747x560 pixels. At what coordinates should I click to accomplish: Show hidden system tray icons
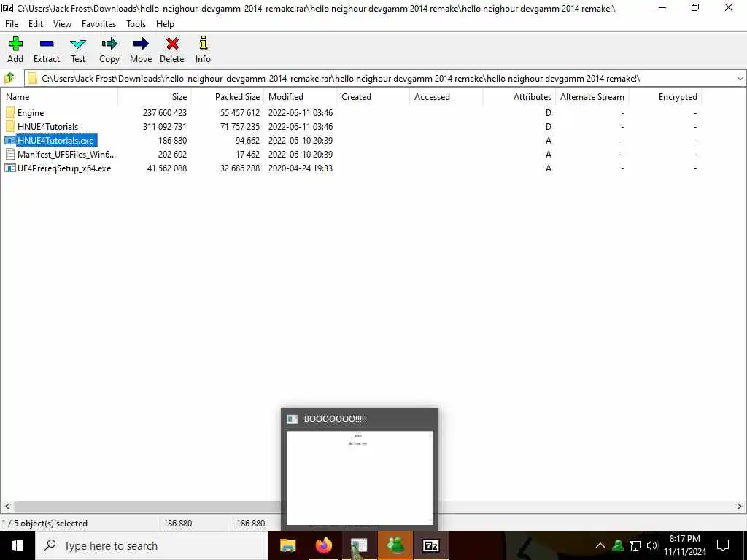click(600, 545)
